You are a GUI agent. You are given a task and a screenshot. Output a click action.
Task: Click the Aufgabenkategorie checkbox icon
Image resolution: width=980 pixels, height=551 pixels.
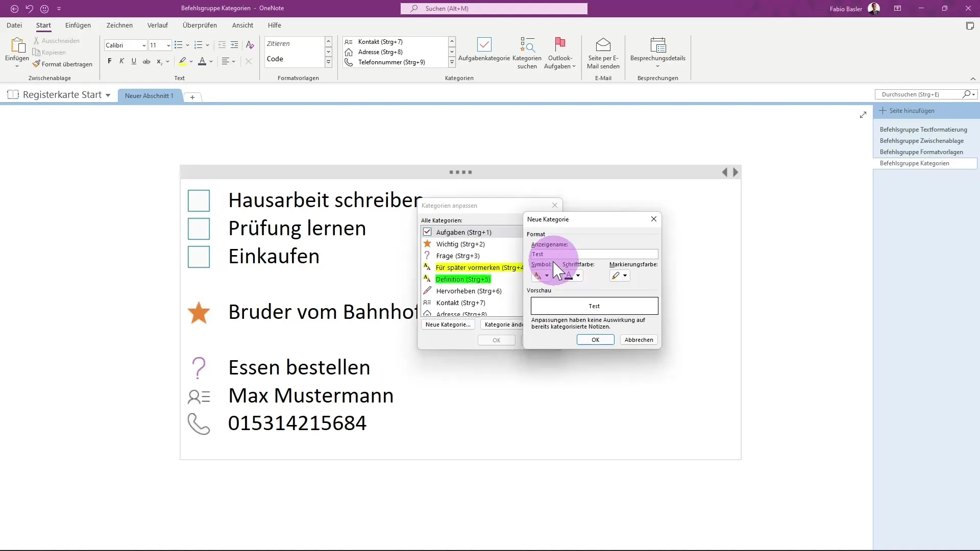pyautogui.click(x=484, y=45)
